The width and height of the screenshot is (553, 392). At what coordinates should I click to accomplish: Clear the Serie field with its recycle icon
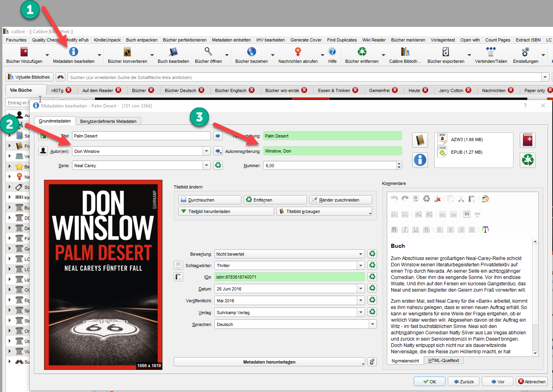218,165
